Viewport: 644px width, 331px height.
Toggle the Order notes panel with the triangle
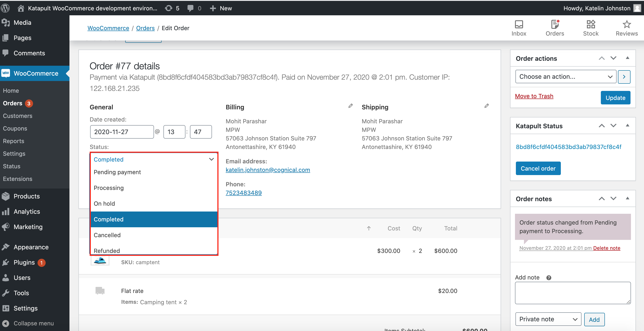[627, 198]
